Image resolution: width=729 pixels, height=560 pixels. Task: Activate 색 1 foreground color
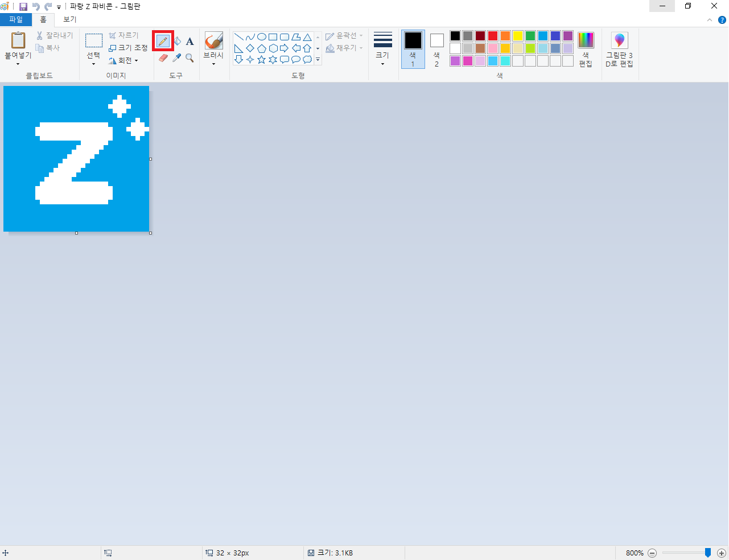click(413, 50)
